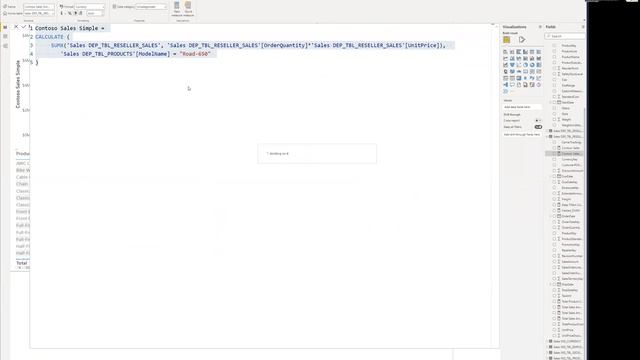
Task: Select the Waterfall chart visual
Action: tap(505, 65)
